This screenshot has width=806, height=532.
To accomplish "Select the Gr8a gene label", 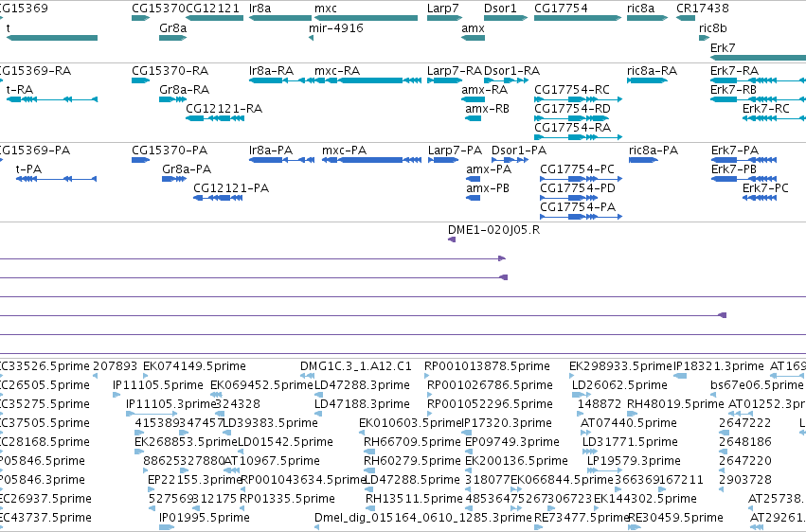I will (172, 28).
